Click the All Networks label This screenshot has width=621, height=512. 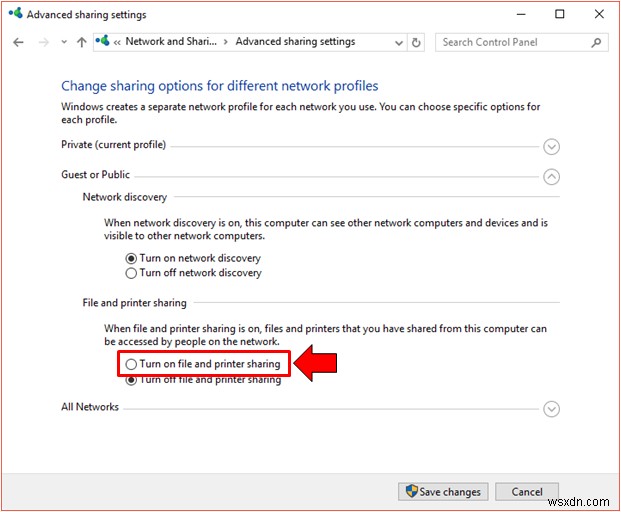tap(90, 407)
